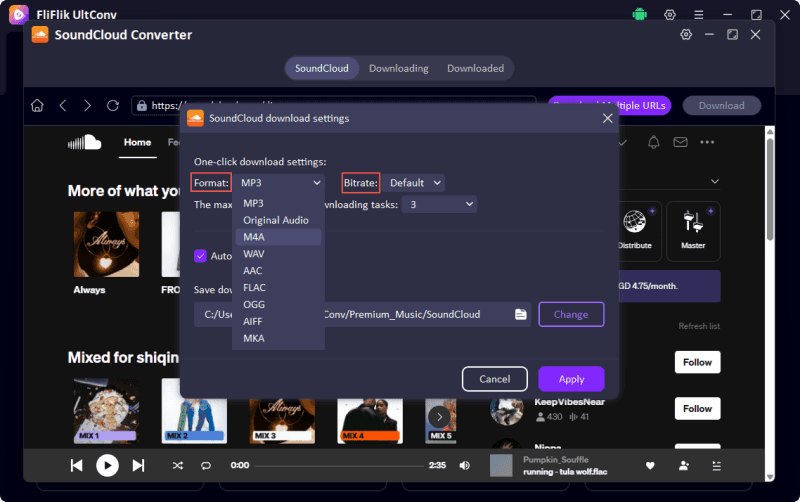The height and width of the screenshot is (502, 800).
Task: Follow the KeepVibesNear artist
Action: click(x=697, y=409)
